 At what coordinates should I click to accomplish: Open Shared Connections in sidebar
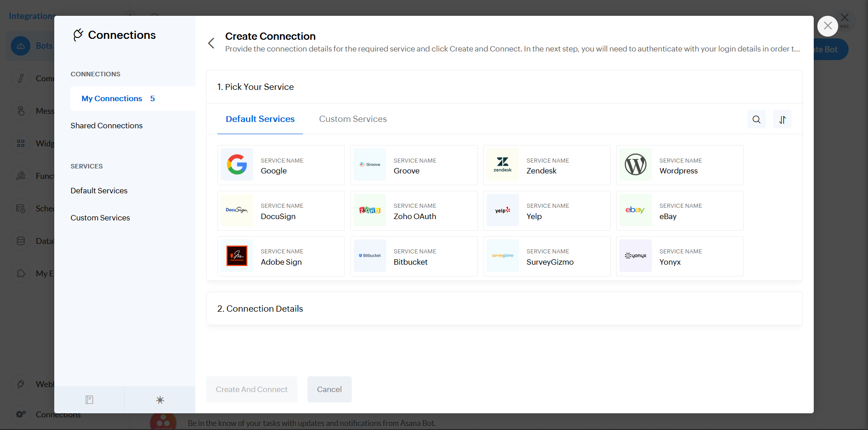(106, 126)
